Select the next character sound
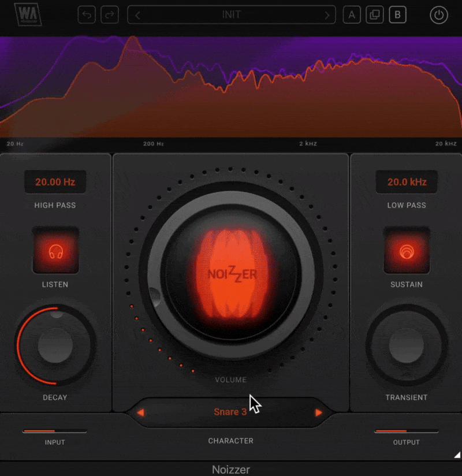Screen dimensions: 462x476 [318, 412]
